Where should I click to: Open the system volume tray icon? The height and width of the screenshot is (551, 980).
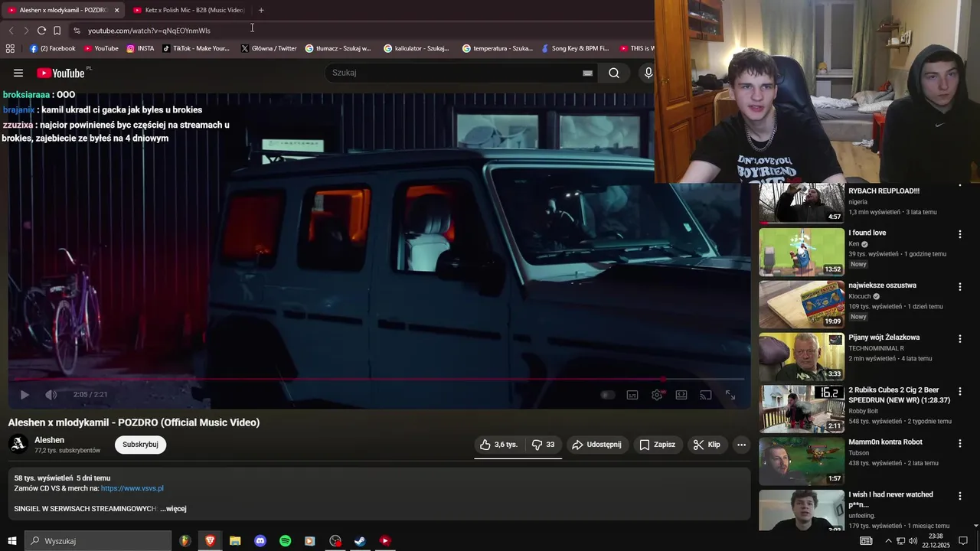tap(913, 541)
